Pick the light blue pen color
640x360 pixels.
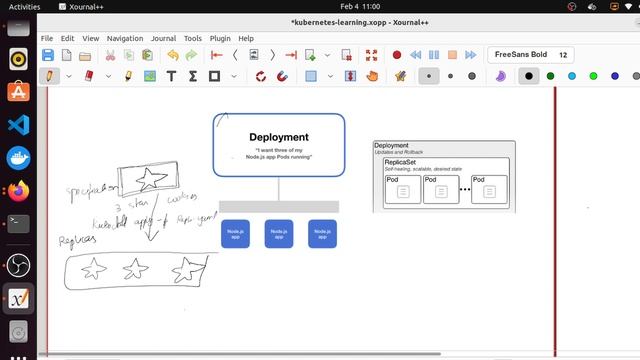click(x=572, y=76)
